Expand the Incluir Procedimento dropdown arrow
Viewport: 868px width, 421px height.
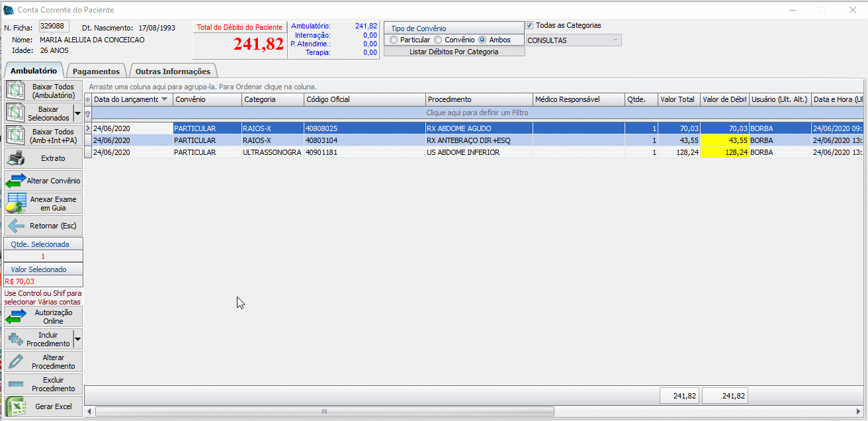tap(77, 339)
